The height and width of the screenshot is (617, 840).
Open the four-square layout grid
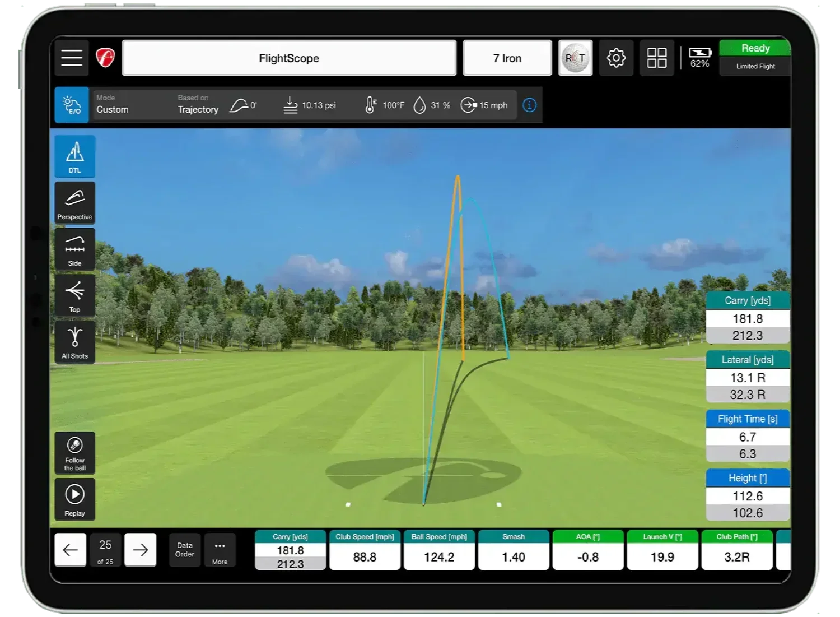[657, 58]
